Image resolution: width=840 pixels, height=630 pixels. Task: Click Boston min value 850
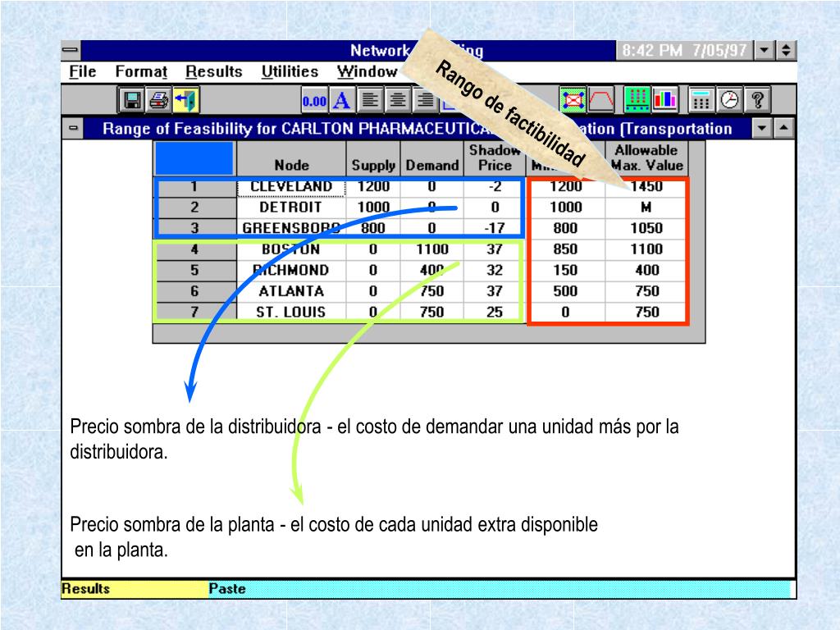(x=565, y=249)
